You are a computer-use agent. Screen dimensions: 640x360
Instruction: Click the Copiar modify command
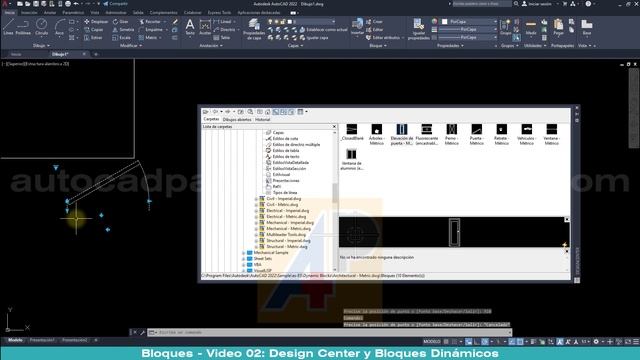pos(94,30)
